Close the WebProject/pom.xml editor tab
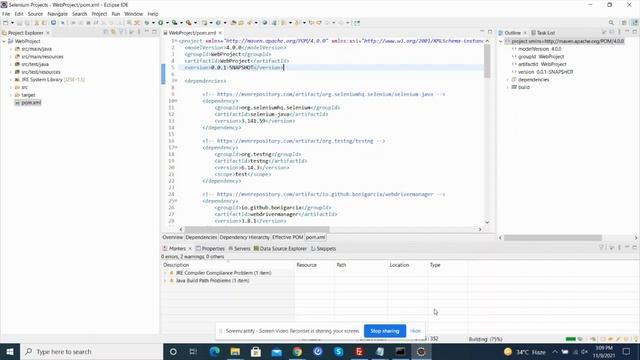 [x=220, y=33]
